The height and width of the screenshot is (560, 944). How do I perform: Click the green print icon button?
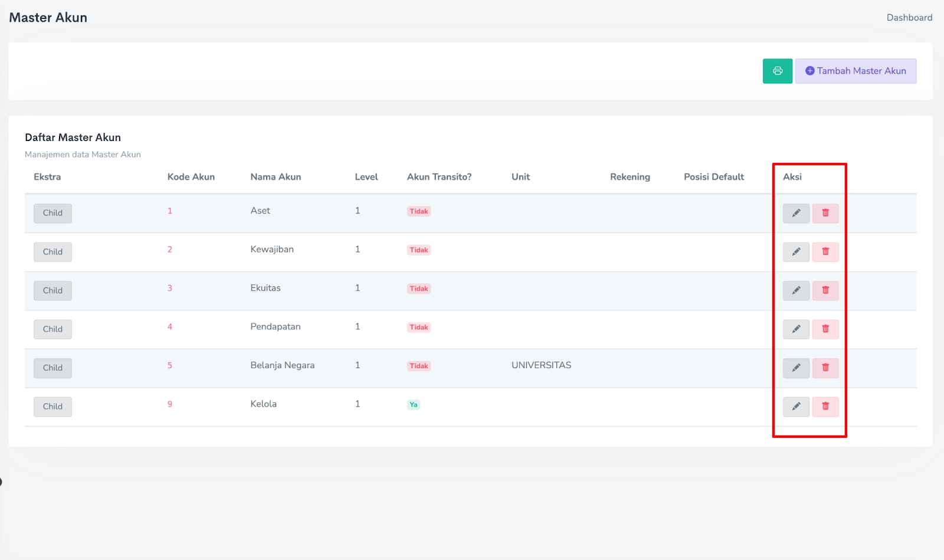tap(777, 71)
